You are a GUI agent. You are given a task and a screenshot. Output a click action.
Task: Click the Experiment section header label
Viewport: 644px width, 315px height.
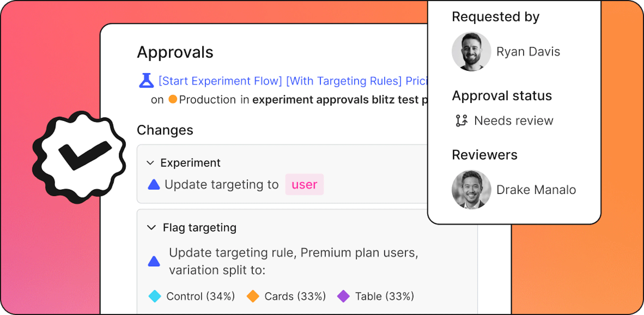pos(190,163)
